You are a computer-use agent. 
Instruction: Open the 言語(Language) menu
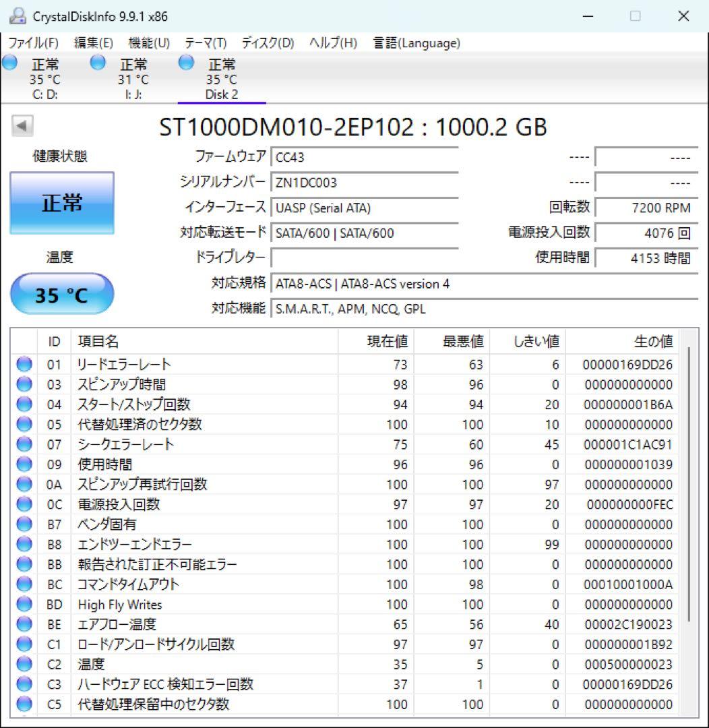click(417, 43)
